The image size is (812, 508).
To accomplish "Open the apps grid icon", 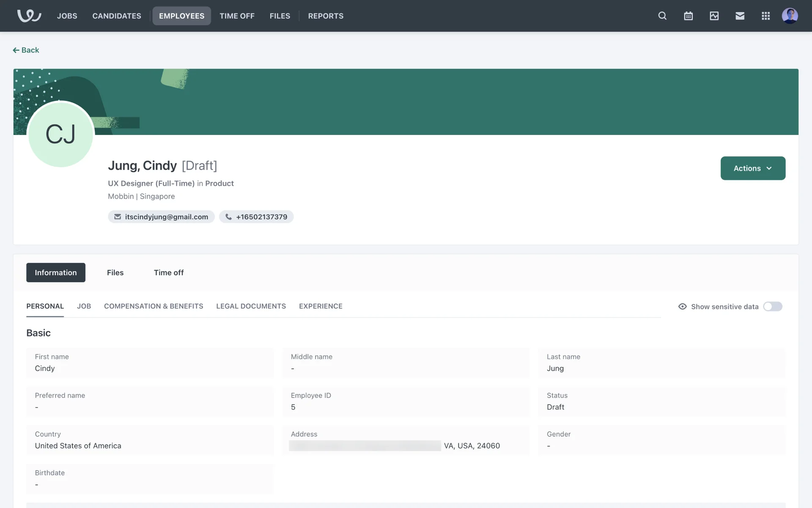I will pyautogui.click(x=765, y=16).
